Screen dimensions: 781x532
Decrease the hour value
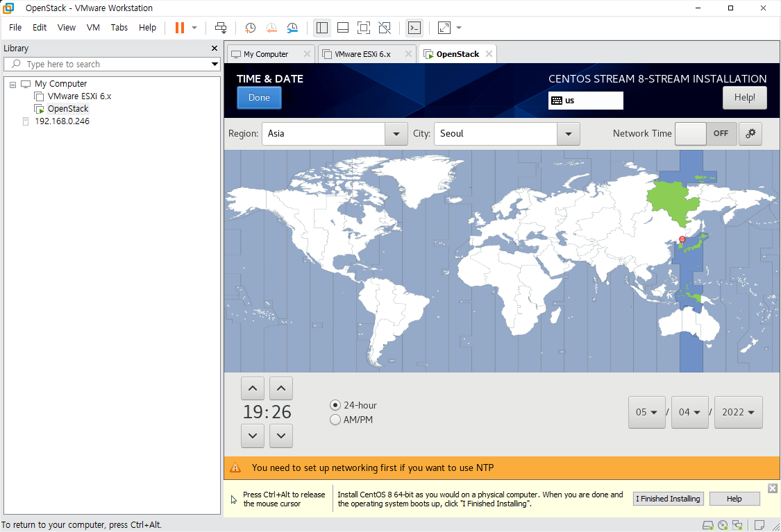[253, 436]
